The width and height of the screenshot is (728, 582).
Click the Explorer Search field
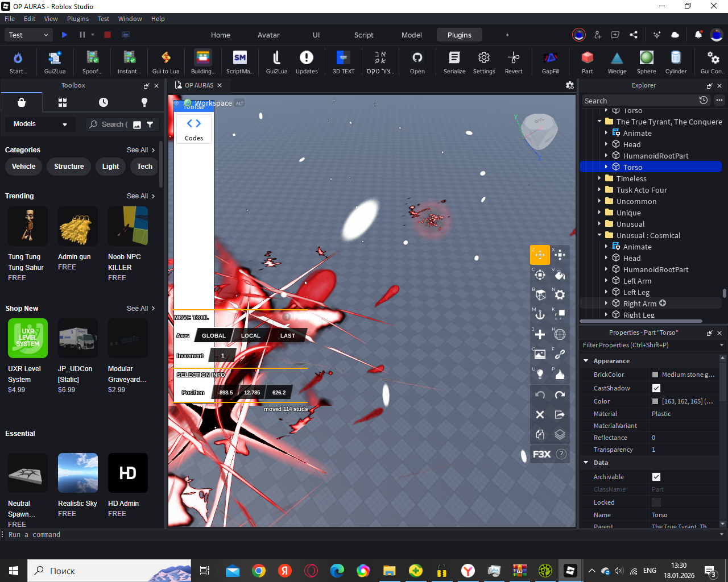639,101
